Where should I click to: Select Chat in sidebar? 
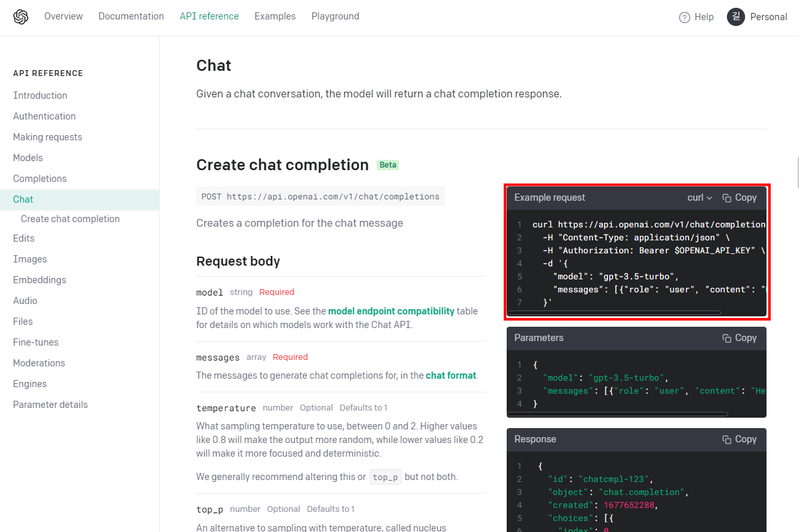[x=79, y=199]
